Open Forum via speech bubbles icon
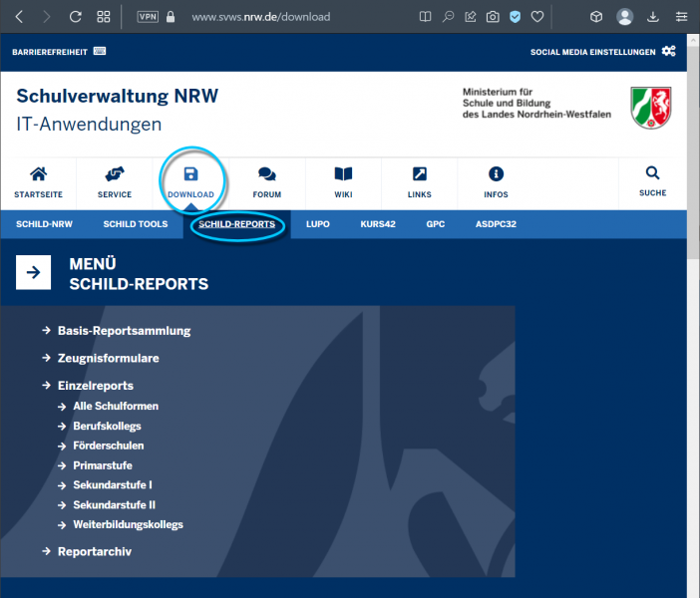 267,174
